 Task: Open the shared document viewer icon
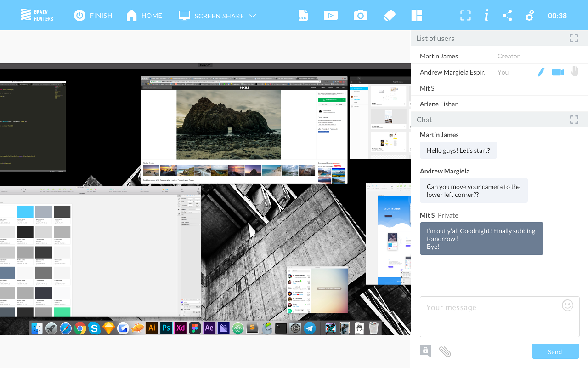coord(303,15)
